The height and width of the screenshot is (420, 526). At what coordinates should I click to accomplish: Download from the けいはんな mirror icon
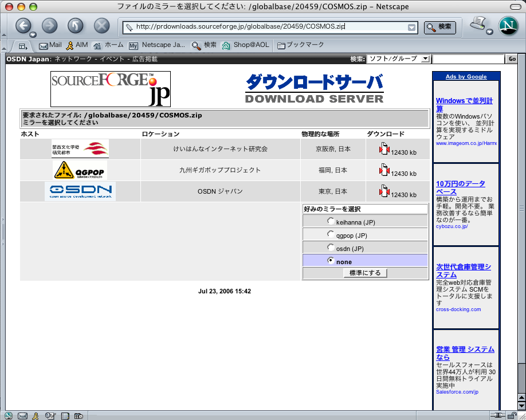click(384, 148)
